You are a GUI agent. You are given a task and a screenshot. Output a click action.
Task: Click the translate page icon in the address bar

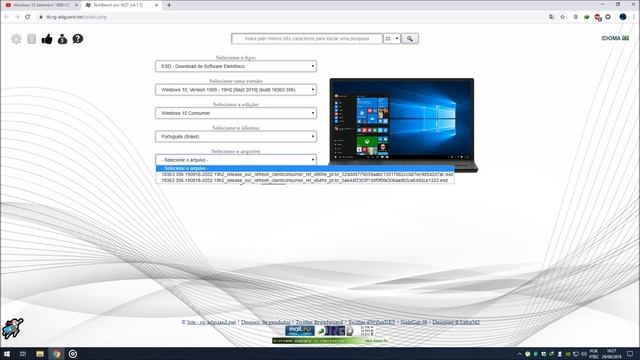coord(551,17)
